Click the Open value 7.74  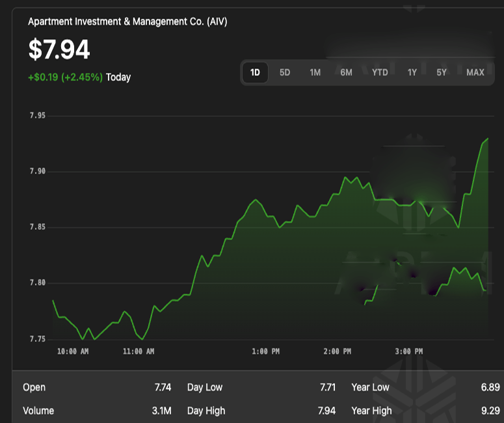163,387
